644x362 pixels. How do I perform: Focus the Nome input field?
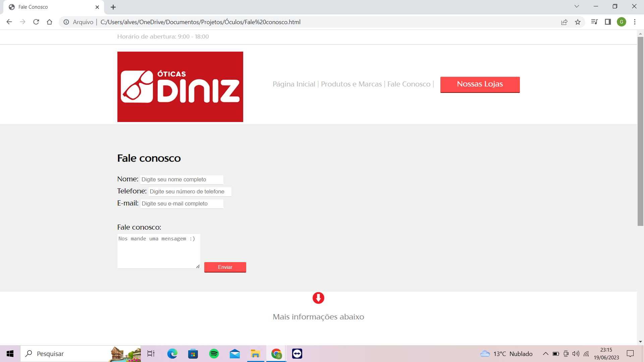[x=182, y=180]
